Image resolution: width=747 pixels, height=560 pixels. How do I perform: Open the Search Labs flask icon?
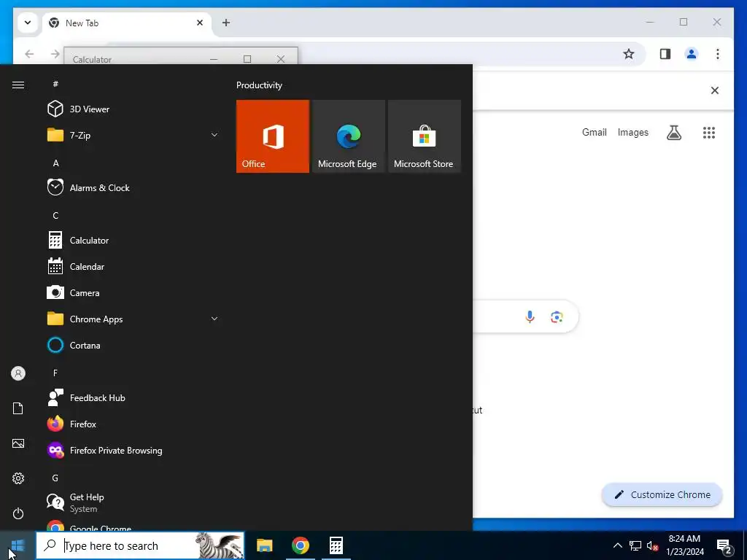tap(673, 133)
